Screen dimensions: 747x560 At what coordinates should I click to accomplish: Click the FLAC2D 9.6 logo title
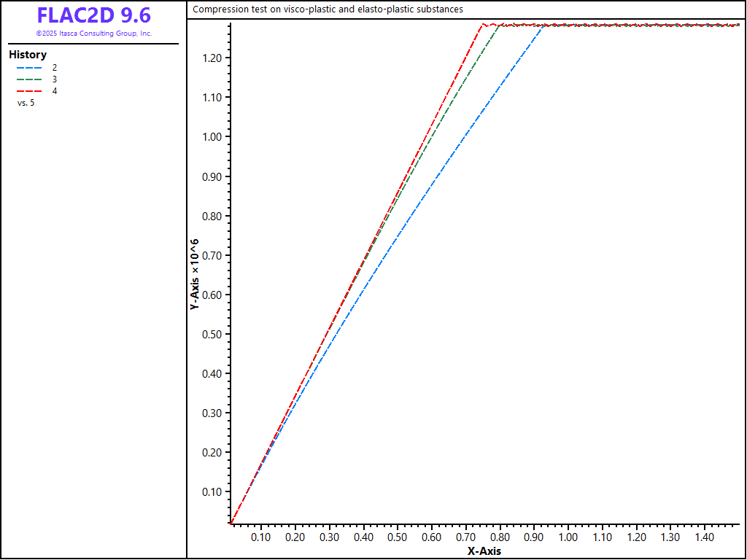93,15
